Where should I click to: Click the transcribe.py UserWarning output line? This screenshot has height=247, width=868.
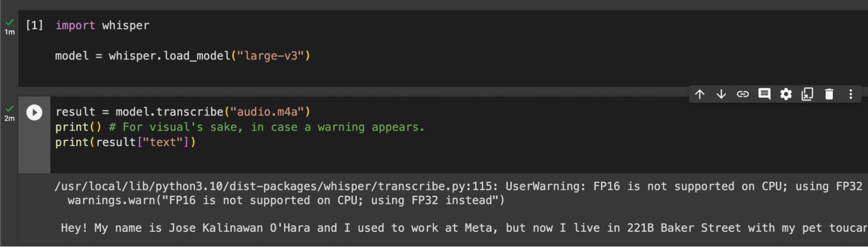click(458, 187)
